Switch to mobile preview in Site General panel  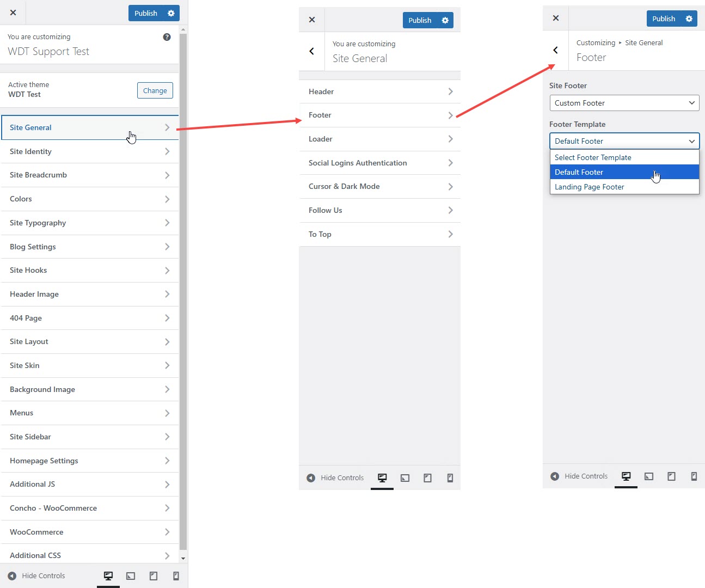click(x=450, y=478)
